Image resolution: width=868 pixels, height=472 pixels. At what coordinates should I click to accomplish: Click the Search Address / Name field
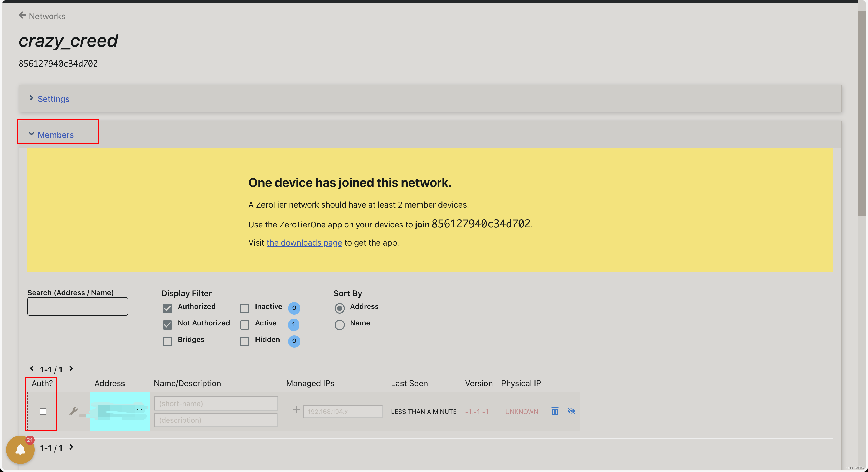tap(78, 306)
